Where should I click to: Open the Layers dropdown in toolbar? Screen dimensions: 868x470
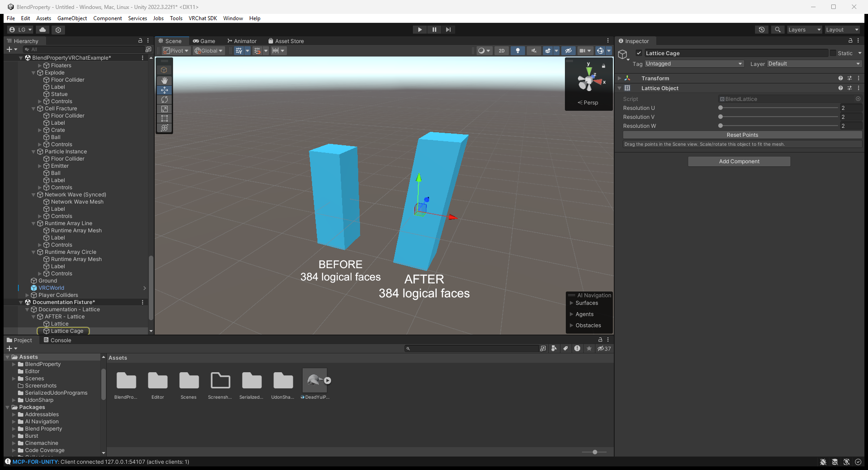[805, 30]
